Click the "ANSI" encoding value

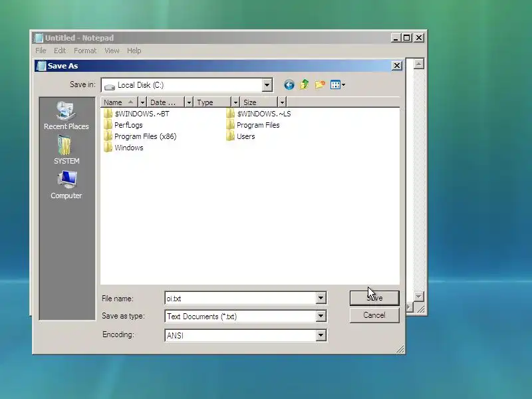tap(175, 336)
